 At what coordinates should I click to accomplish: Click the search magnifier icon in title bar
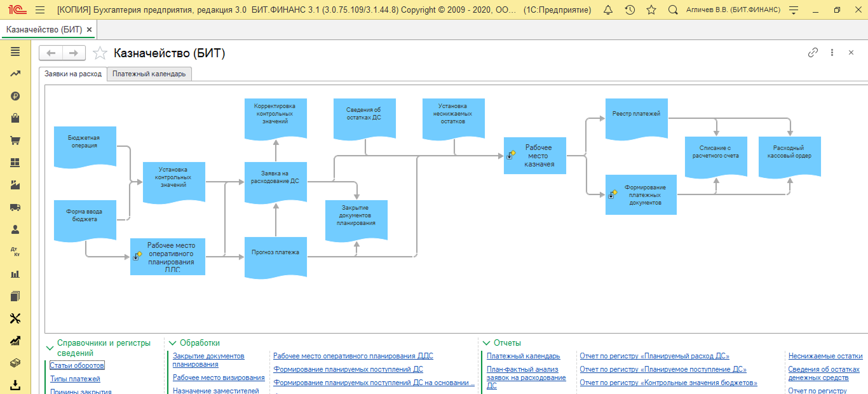click(672, 10)
